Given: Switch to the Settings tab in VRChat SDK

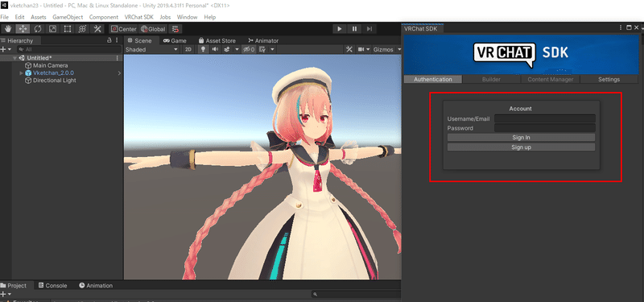Looking at the screenshot, I should point(609,79).
